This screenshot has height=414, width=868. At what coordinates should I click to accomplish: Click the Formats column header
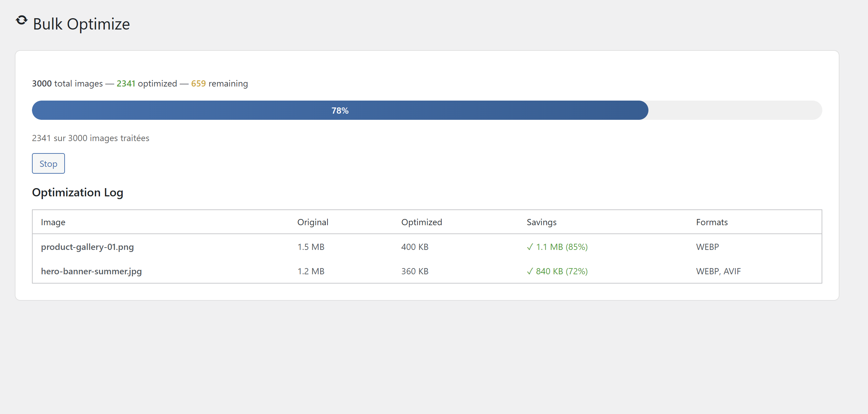(712, 222)
